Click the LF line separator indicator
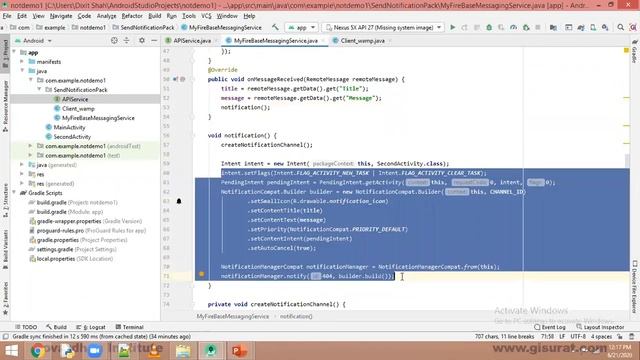The height and width of the screenshot is (360, 640). point(562,337)
